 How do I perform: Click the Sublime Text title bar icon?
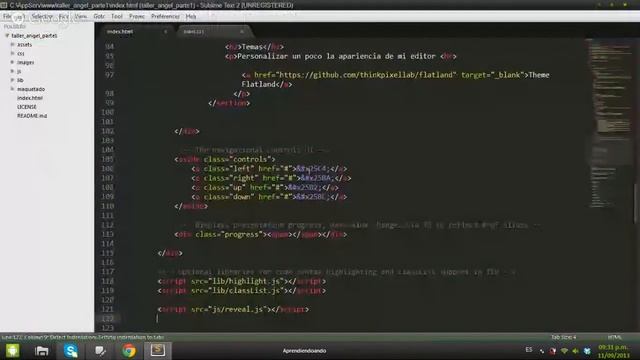[x=4, y=5]
